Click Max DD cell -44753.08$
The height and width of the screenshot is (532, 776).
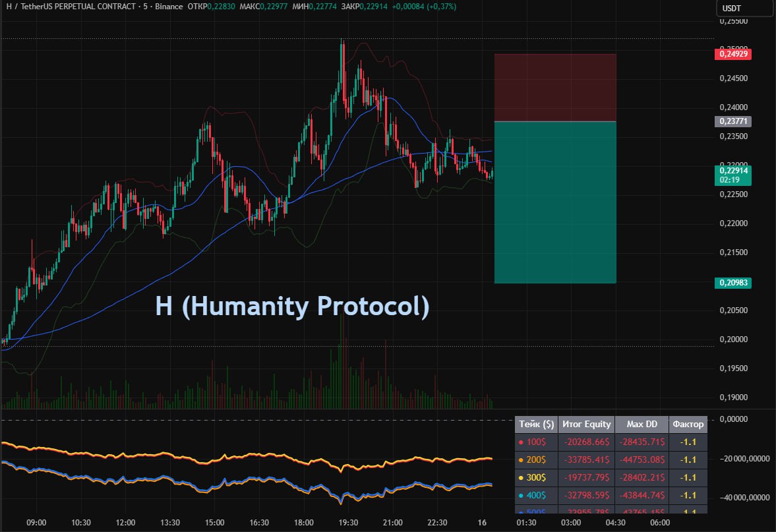click(642, 459)
